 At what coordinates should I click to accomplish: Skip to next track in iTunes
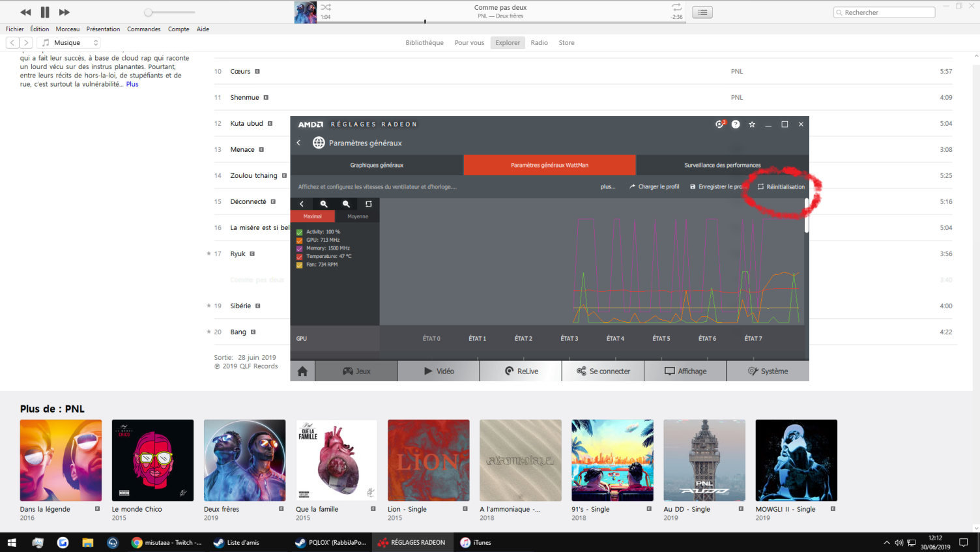point(65,12)
